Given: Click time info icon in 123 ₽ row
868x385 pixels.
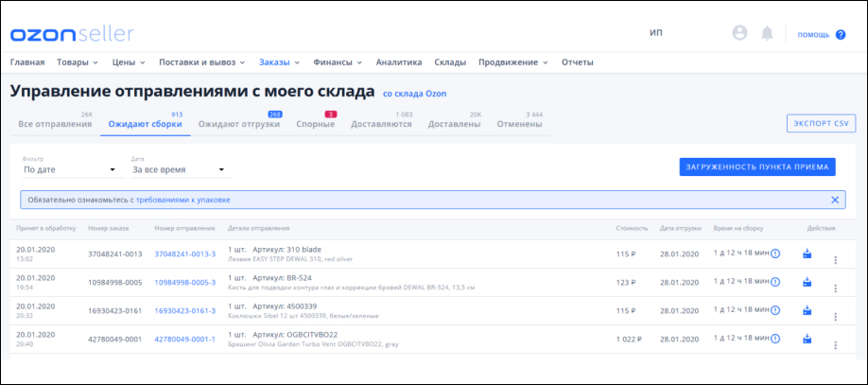Looking at the screenshot, I should [x=775, y=282].
